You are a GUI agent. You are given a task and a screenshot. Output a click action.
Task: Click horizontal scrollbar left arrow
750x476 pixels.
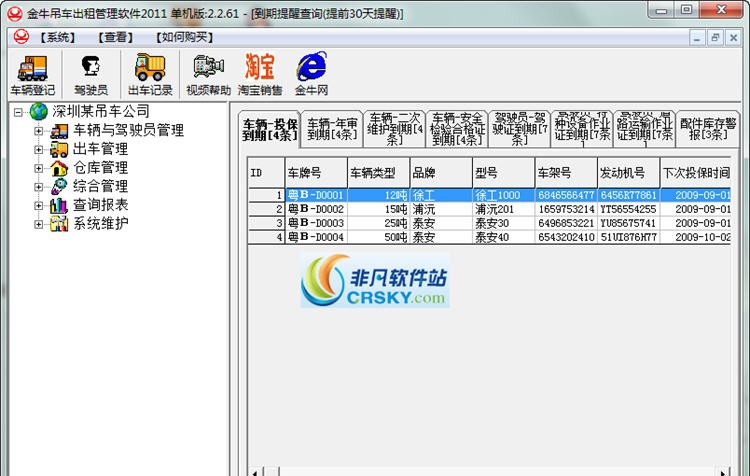click(x=255, y=472)
